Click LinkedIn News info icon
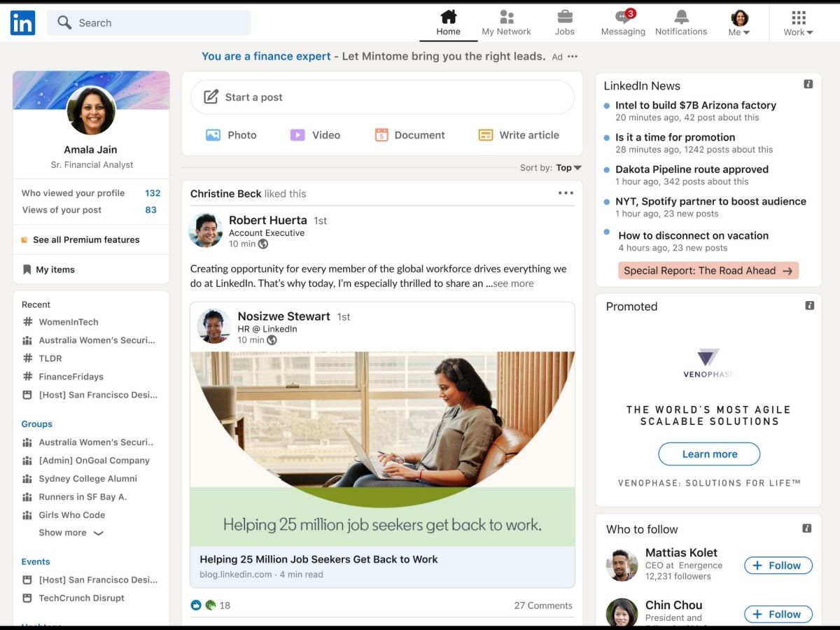The image size is (840, 630). pyautogui.click(x=808, y=85)
